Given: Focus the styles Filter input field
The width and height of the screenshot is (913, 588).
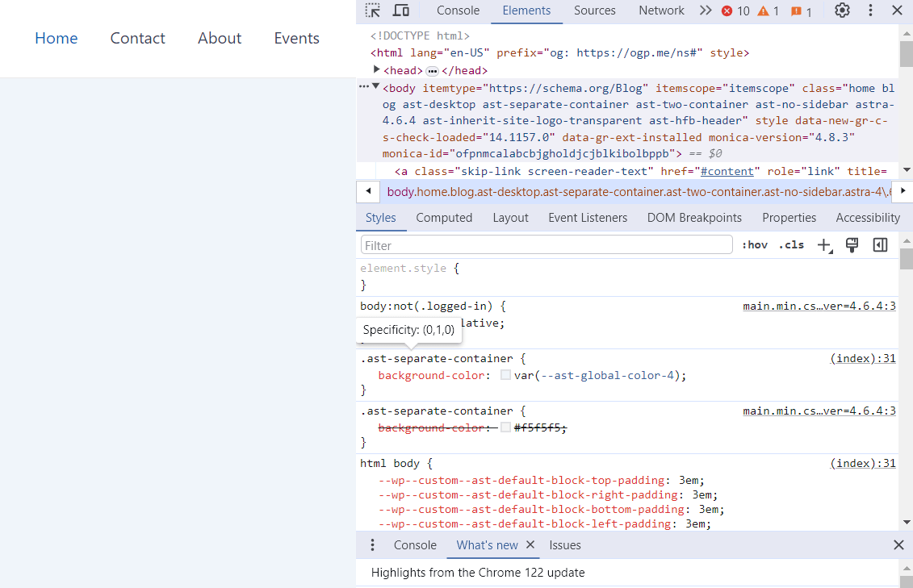Looking at the screenshot, I should pos(547,245).
